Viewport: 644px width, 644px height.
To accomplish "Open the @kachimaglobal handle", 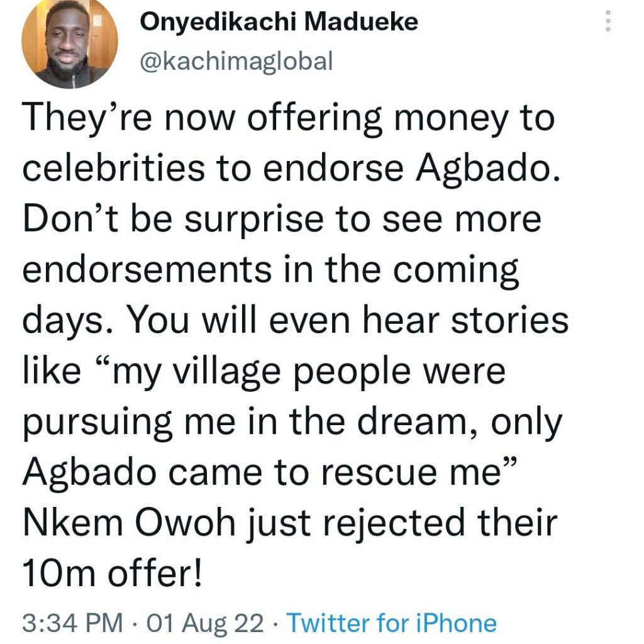I will [x=236, y=61].
